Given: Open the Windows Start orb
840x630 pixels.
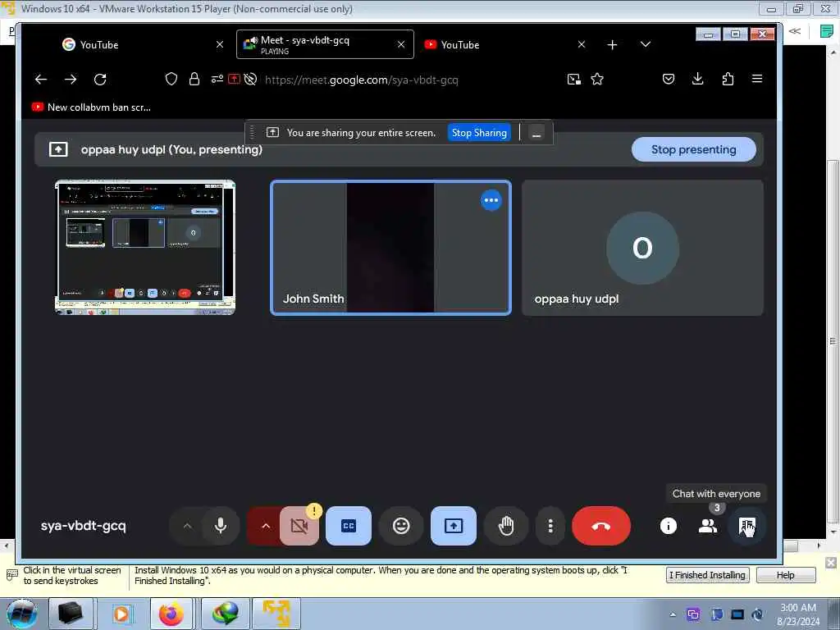Looking at the screenshot, I should [21, 614].
